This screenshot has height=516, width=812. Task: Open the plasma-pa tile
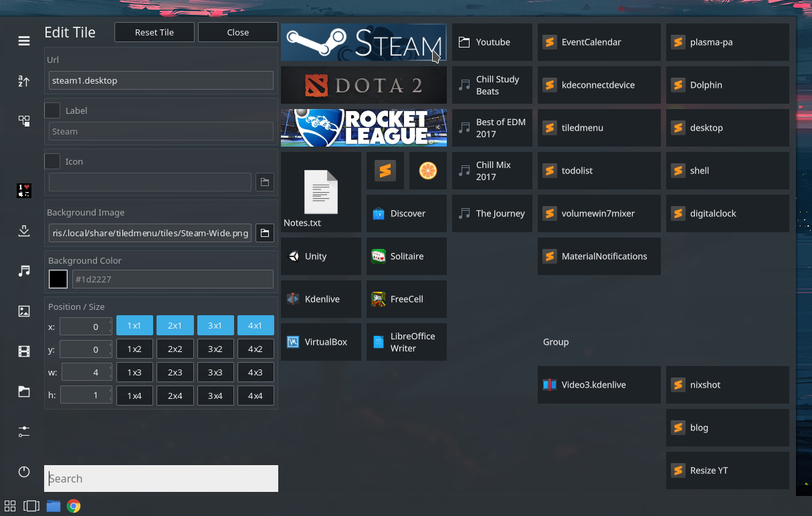[x=728, y=42]
